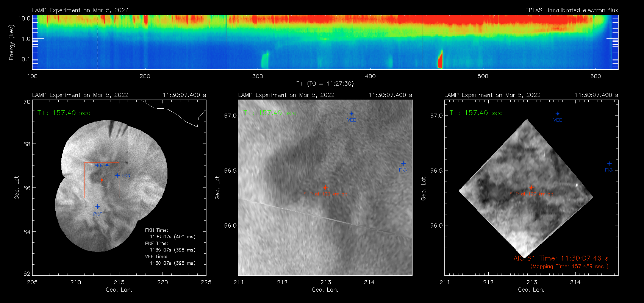Select the red footprint marker in the middle panel

tap(325, 187)
